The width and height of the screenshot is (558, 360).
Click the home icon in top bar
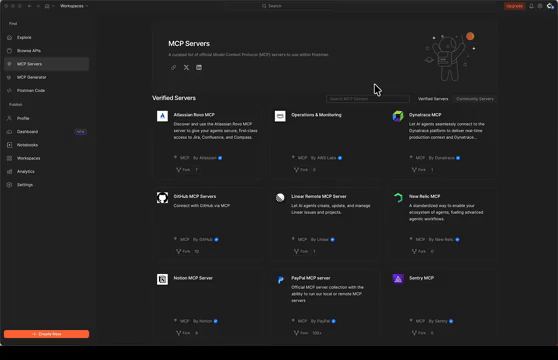47,6
